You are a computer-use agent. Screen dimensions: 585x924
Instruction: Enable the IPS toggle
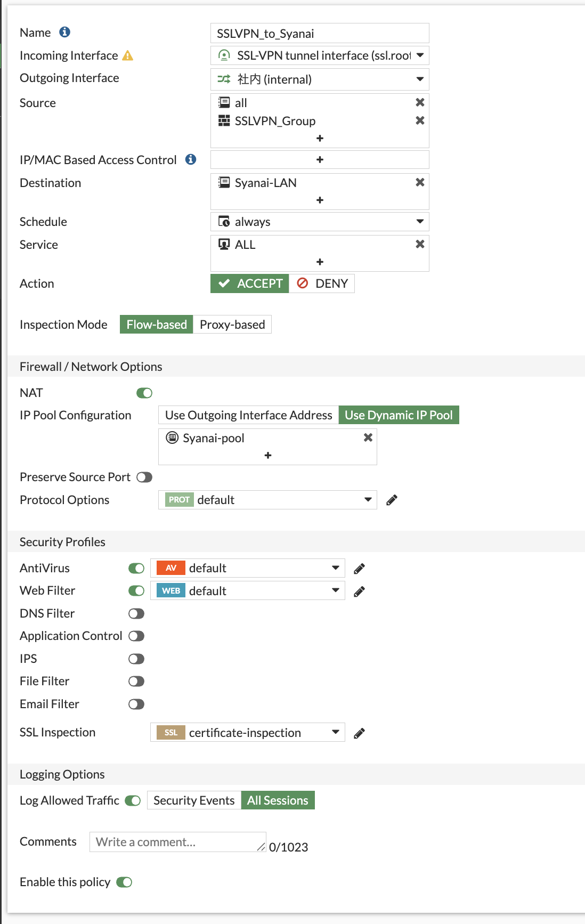[136, 659]
